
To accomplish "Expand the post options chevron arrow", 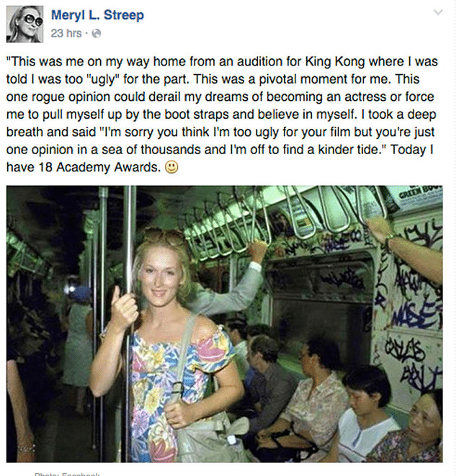I will pyautogui.click(x=437, y=12).
